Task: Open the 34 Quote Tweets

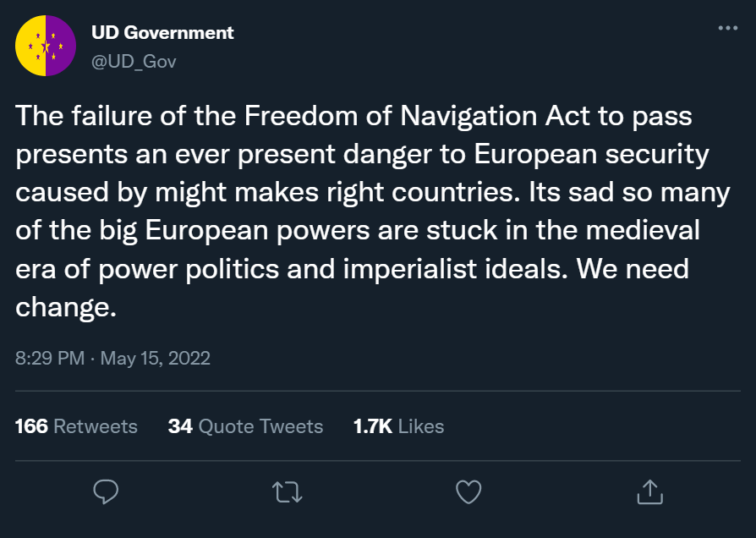Action: click(245, 426)
